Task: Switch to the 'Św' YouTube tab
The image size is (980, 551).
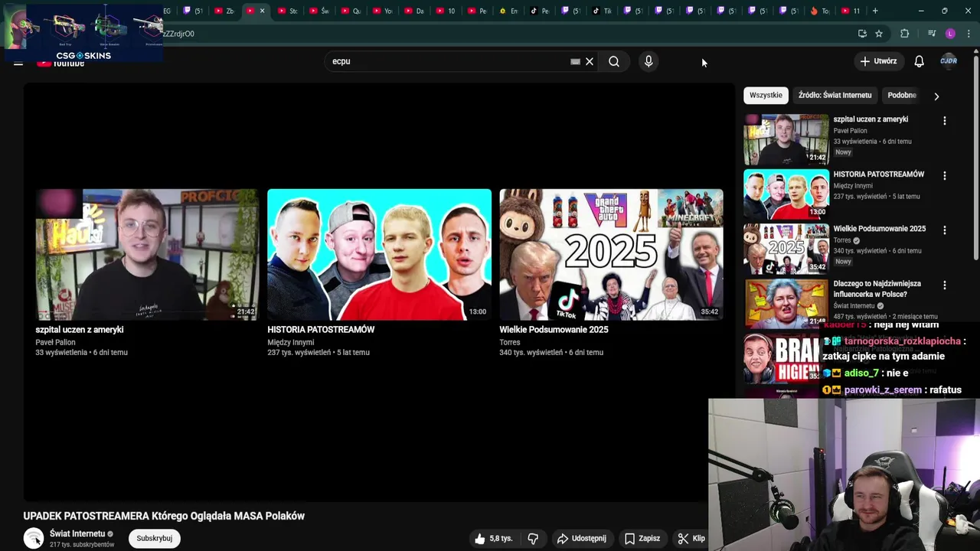Action: 320,11
